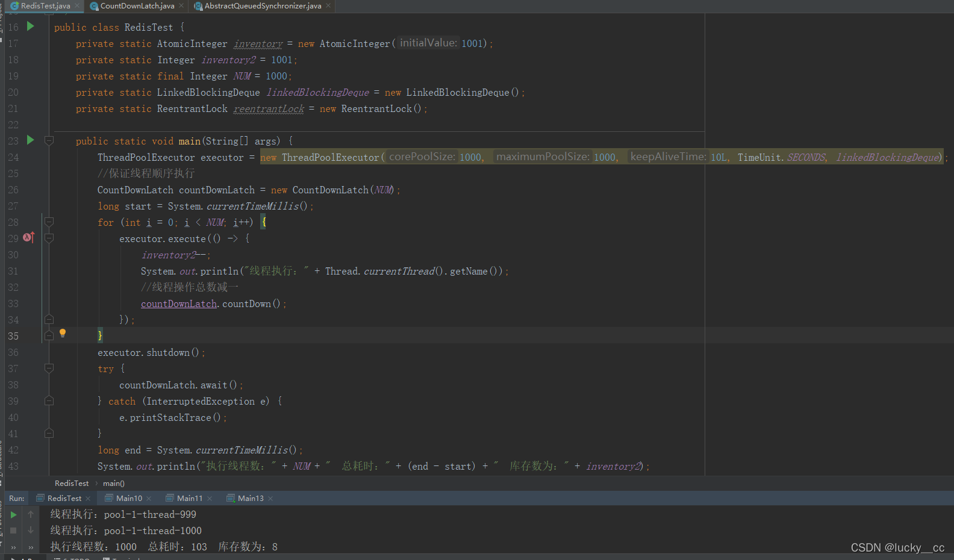Image resolution: width=954 pixels, height=560 pixels.
Task: Click the keepAliveTime parameter hint
Action: pyautogui.click(x=668, y=157)
